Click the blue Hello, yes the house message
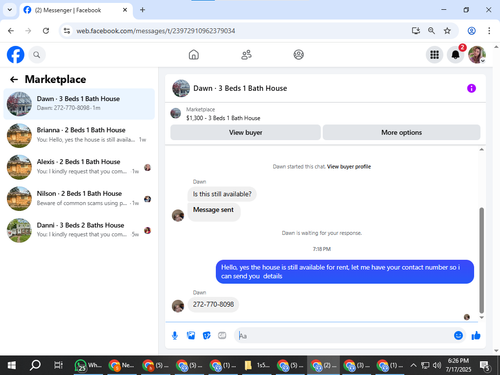 345,272
